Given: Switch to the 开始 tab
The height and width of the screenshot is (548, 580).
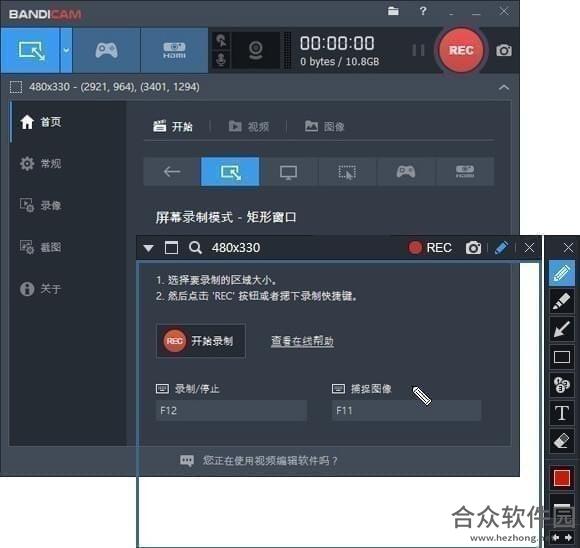Looking at the screenshot, I should (173, 127).
